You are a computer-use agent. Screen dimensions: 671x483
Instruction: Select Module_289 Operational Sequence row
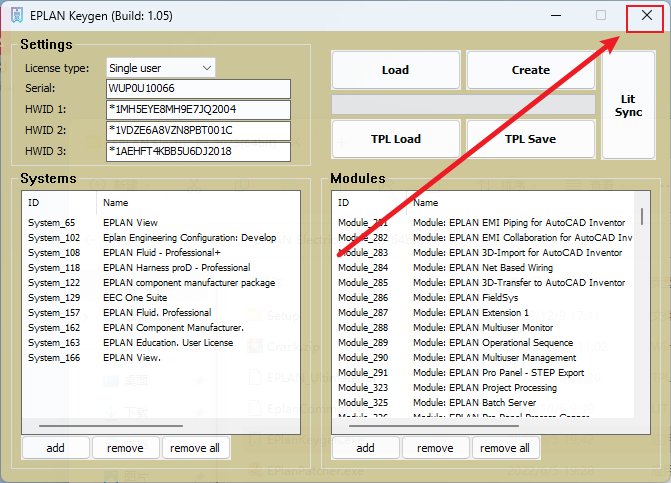tap(484, 342)
